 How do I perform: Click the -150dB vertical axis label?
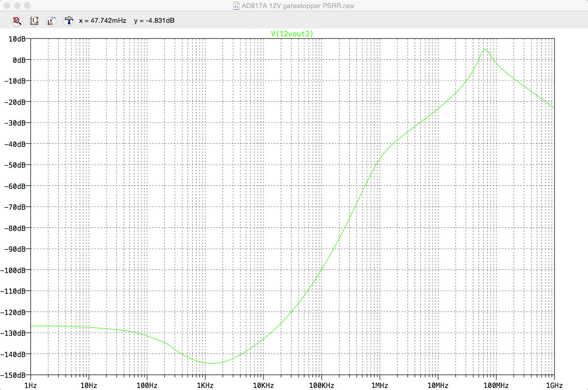[x=13, y=375]
